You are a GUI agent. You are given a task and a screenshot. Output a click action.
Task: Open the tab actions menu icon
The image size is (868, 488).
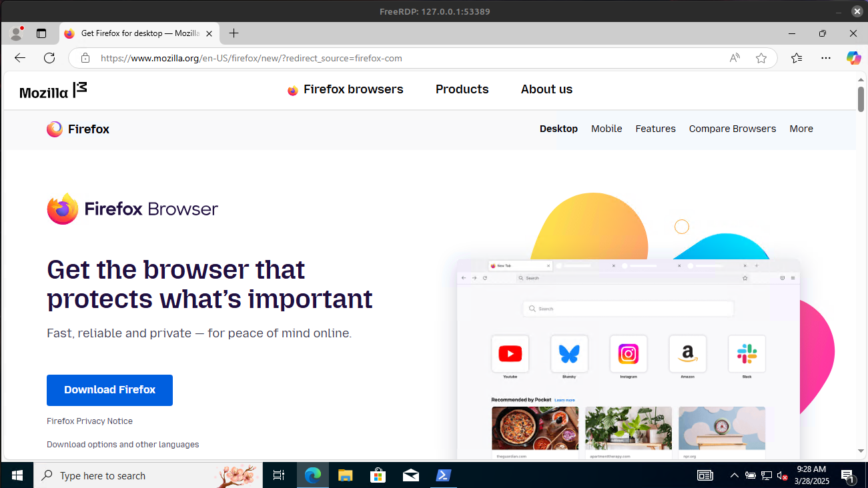click(41, 33)
